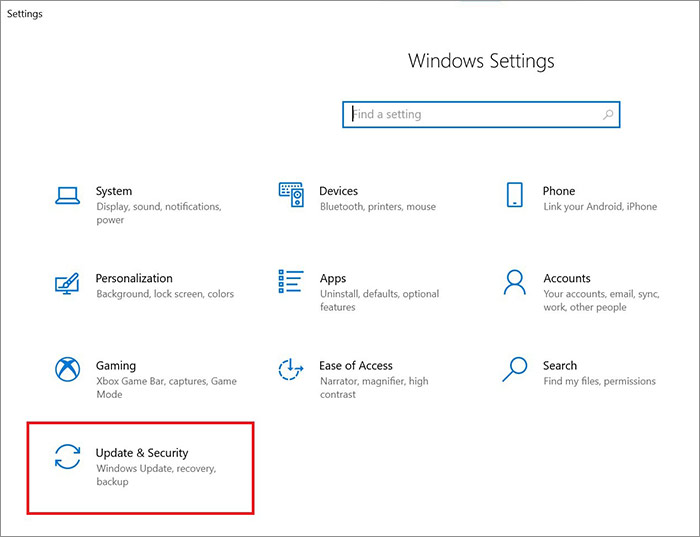Click the magnifier icon in search box
The width and height of the screenshot is (700, 537).
coord(608,115)
